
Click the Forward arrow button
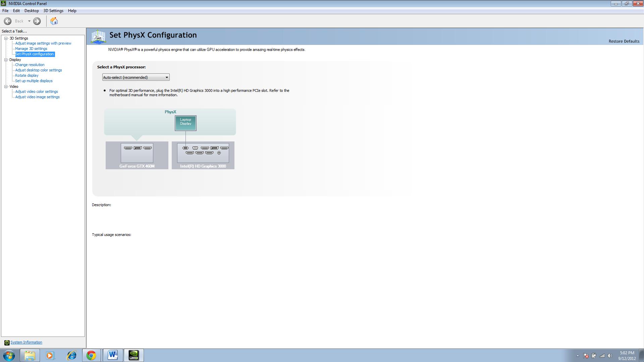(37, 21)
